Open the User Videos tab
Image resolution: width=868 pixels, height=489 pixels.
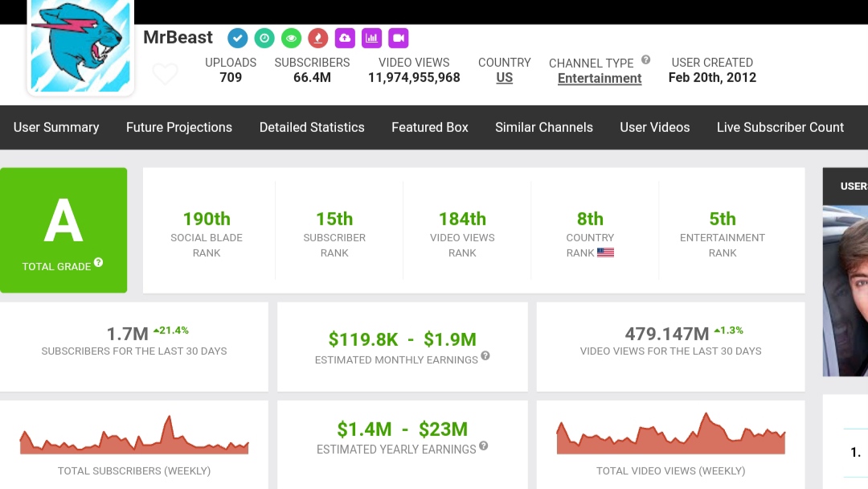(655, 127)
